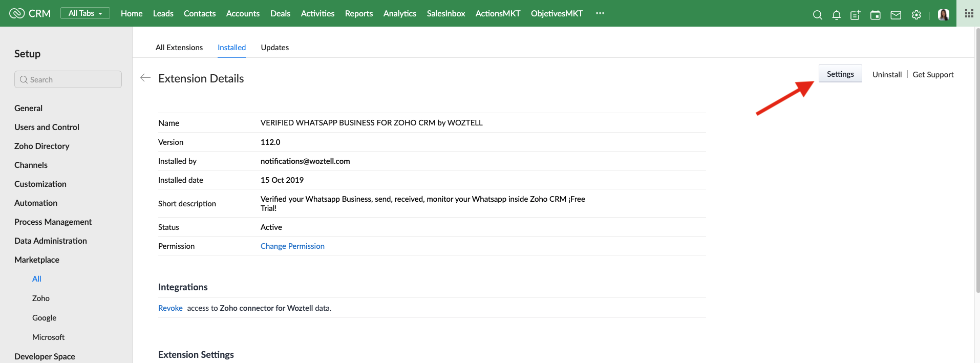Open the Reports module tab
The width and height of the screenshot is (980, 363).
point(359,13)
